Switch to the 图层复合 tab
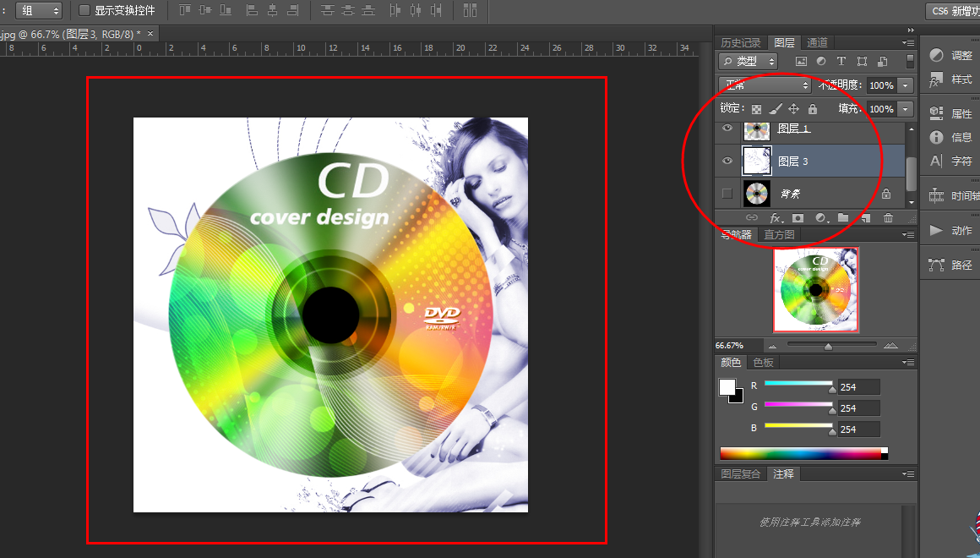This screenshot has height=558, width=980. [x=741, y=474]
